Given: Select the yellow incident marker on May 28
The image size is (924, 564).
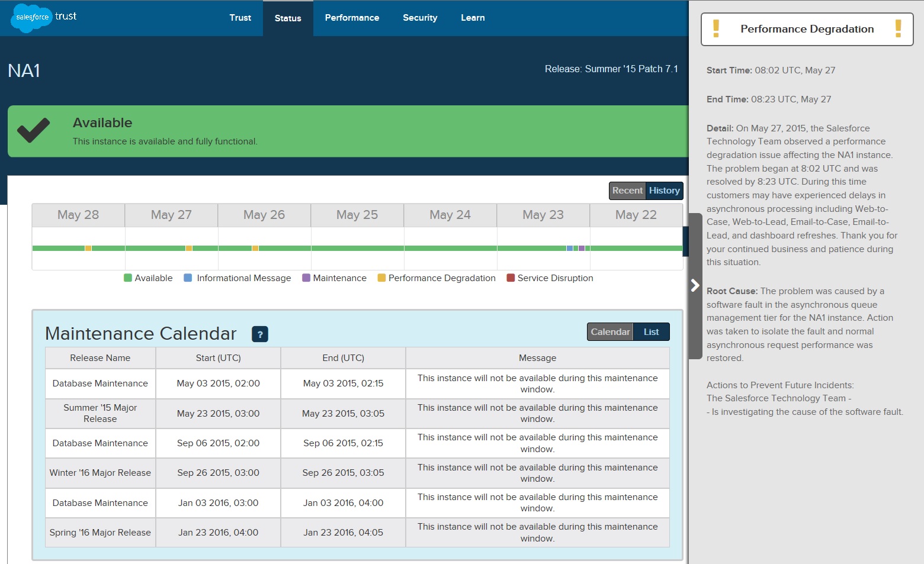Looking at the screenshot, I should [x=88, y=249].
